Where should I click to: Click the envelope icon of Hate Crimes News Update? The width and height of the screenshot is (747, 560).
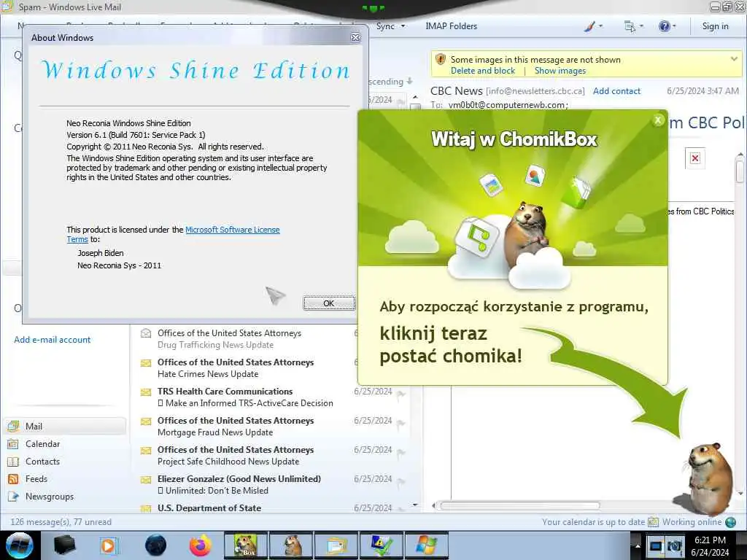click(146, 363)
